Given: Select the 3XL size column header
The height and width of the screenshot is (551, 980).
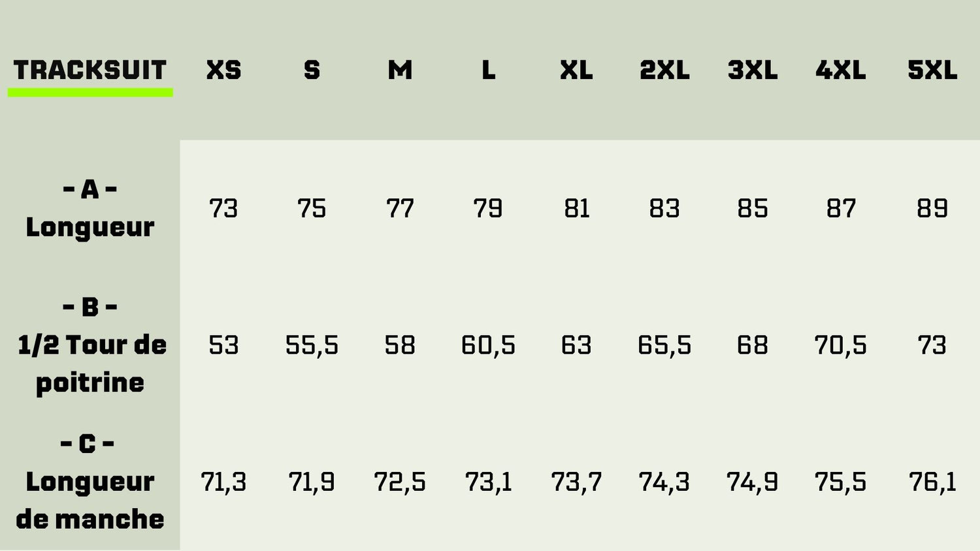Looking at the screenshot, I should pos(753,70).
